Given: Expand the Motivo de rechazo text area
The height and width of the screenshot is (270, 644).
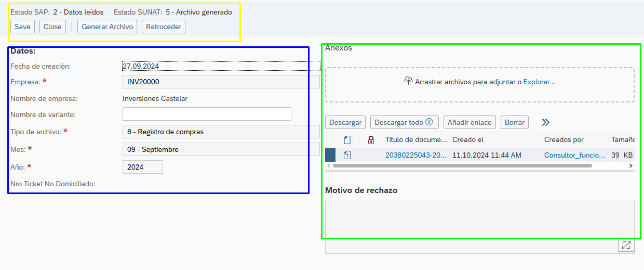Looking at the screenshot, I should coord(626,245).
